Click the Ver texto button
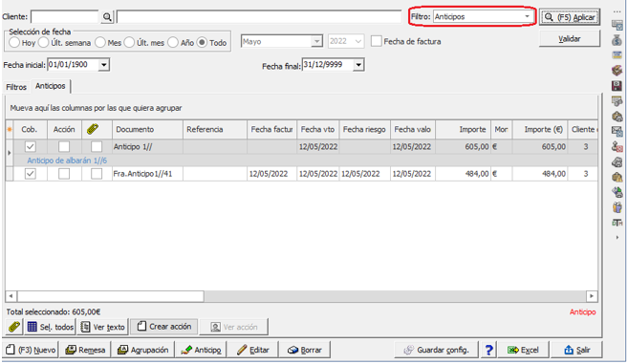This screenshot has width=628, height=364. click(102, 327)
